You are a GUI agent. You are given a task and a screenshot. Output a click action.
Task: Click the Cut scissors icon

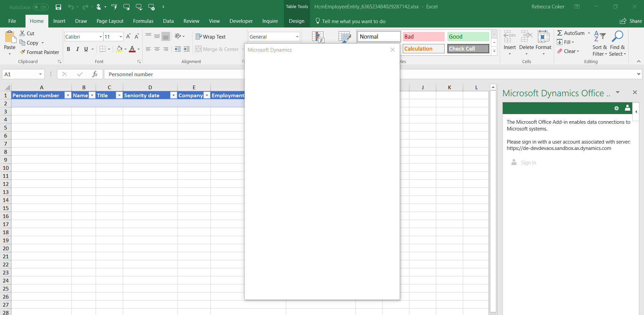click(22, 33)
